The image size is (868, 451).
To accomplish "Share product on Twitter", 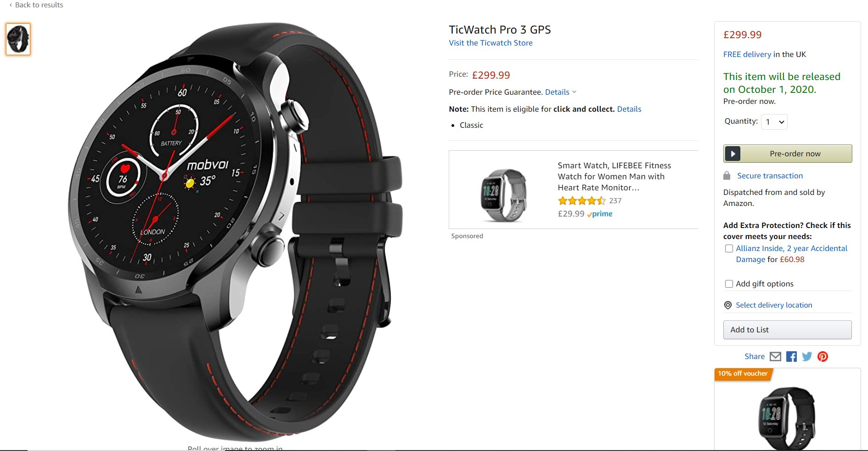I will 807,356.
